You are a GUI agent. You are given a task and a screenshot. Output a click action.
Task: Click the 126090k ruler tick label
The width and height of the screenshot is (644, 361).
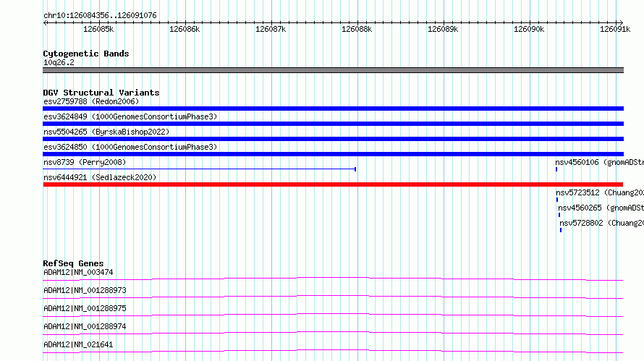[x=529, y=29]
